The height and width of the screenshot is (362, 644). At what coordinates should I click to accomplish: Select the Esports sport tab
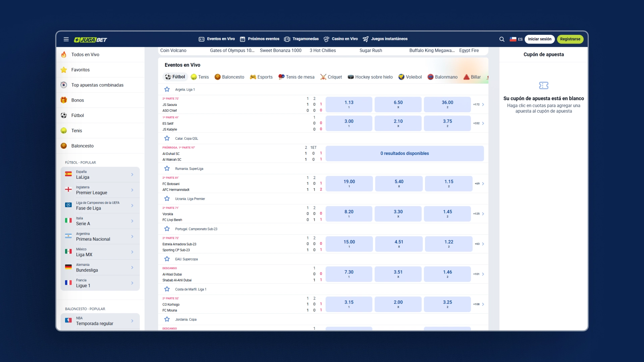(261, 77)
